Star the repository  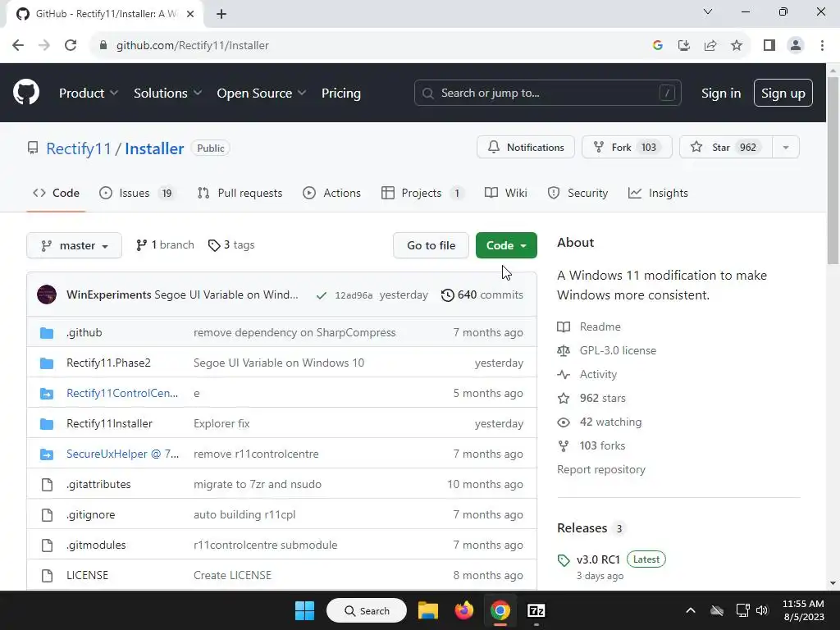point(726,148)
